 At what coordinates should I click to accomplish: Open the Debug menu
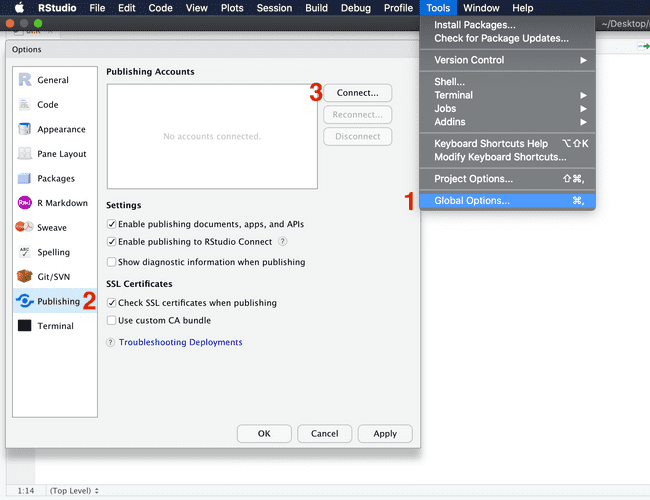coord(356,8)
